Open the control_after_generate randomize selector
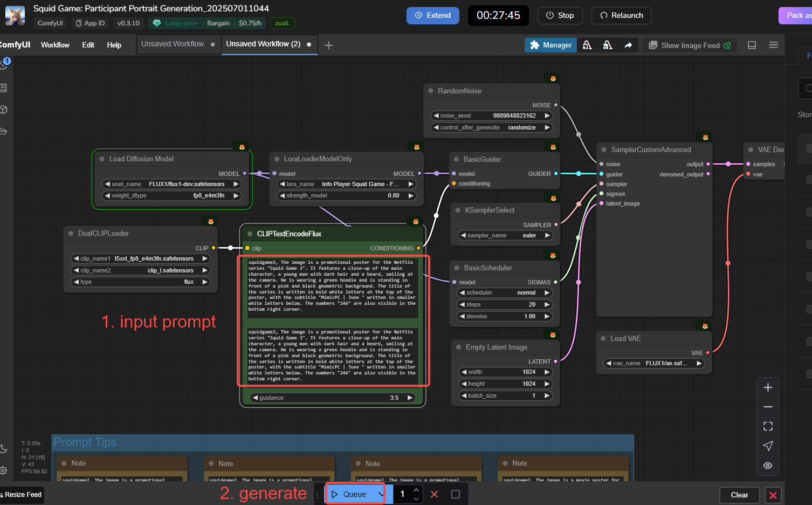Screen dimensions: 812x505 pos(492,127)
